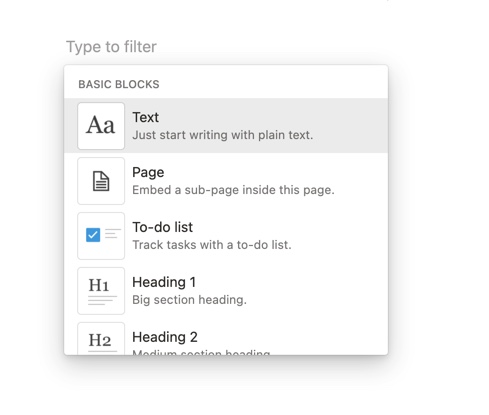
Task: Add a Heading 2 block
Action: 226,337
